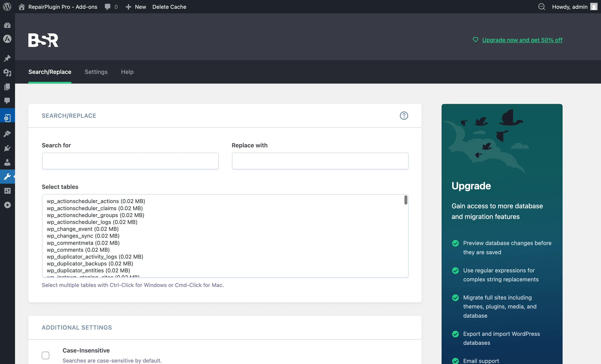This screenshot has height=364, width=601.
Task: Open the comments counter in the admin bar
Action: coord(111,7)
